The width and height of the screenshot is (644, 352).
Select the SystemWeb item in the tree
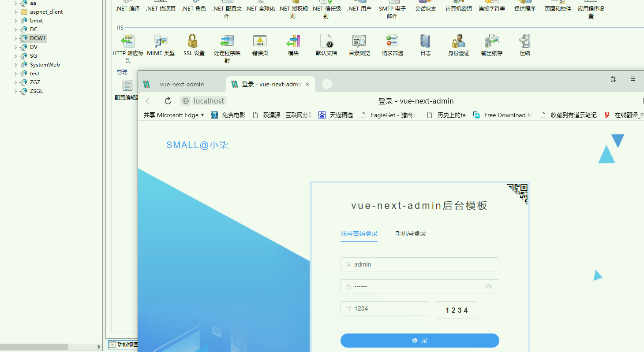pyautogui.click(x=45, y=65)
